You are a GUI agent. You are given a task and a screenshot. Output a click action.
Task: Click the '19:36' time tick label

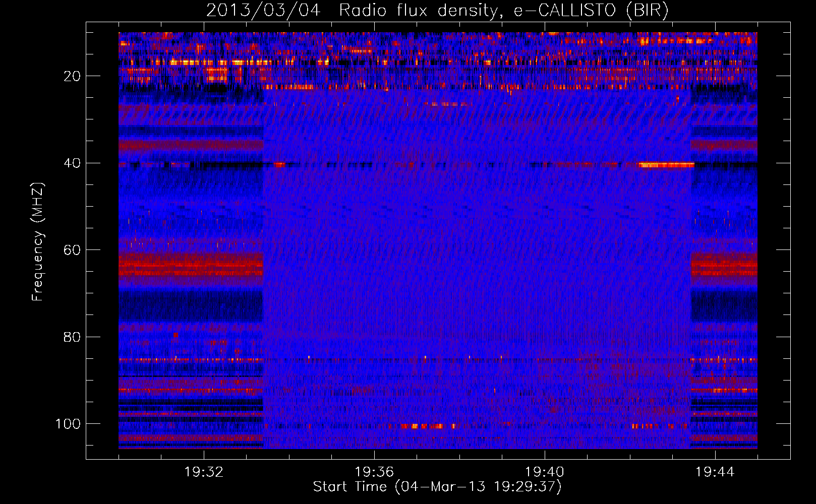(374, 472)
